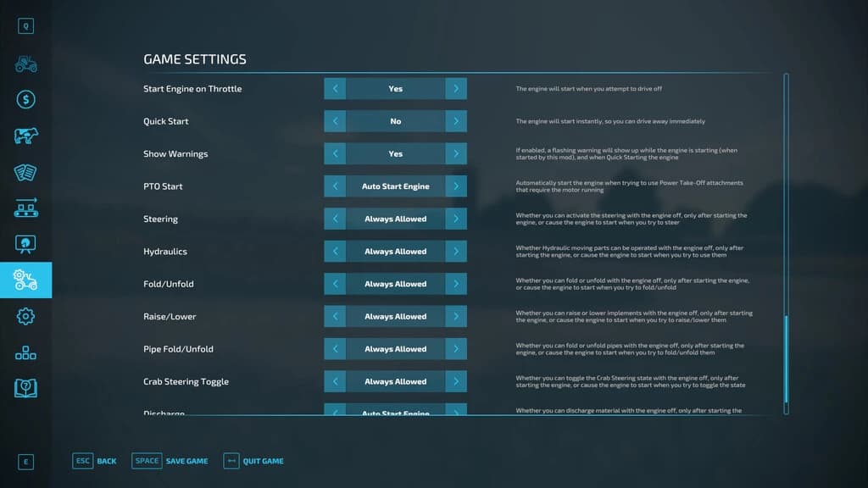Viewport: 868px width, 488px height.
Task: Select the highlighted tractor gear settings tab
Action: [x=26, y=280]
